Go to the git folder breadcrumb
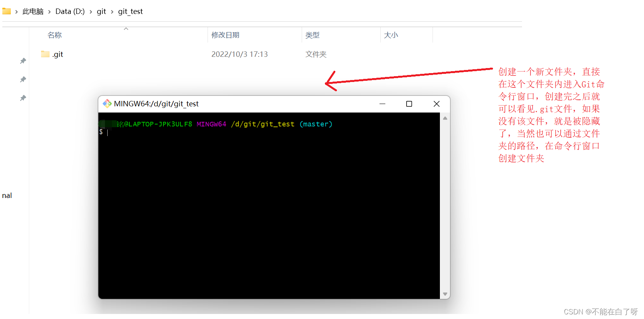This screenshot has height=319, width=644. point(101,12)
